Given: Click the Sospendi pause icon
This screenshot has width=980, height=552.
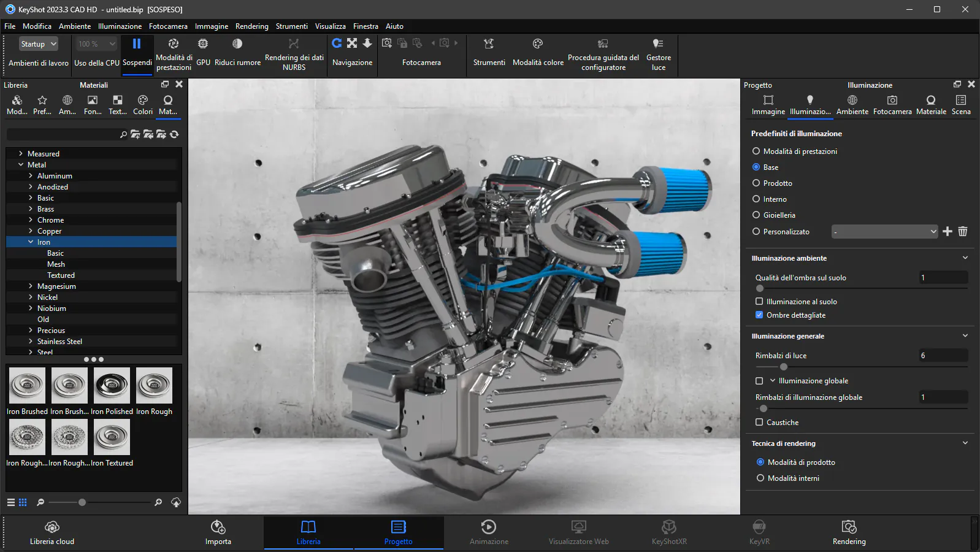Looking at the screenshot, I should pyautogui.click(x=137, y=44).
